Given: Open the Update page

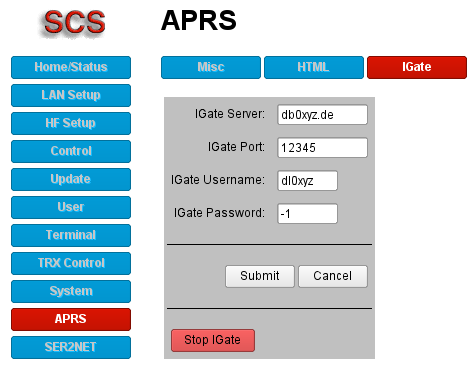Looking at the screenshot, I should [x=71, y=179].
